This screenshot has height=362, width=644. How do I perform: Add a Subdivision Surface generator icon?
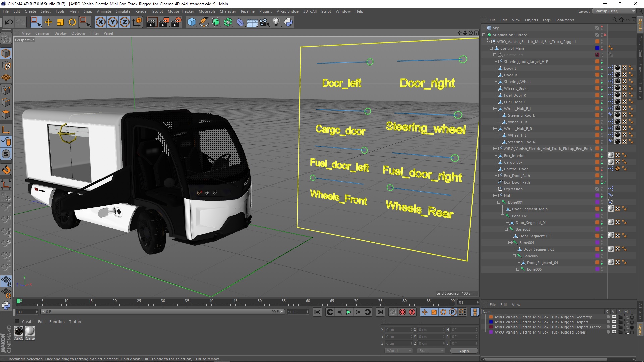(216, 22)
